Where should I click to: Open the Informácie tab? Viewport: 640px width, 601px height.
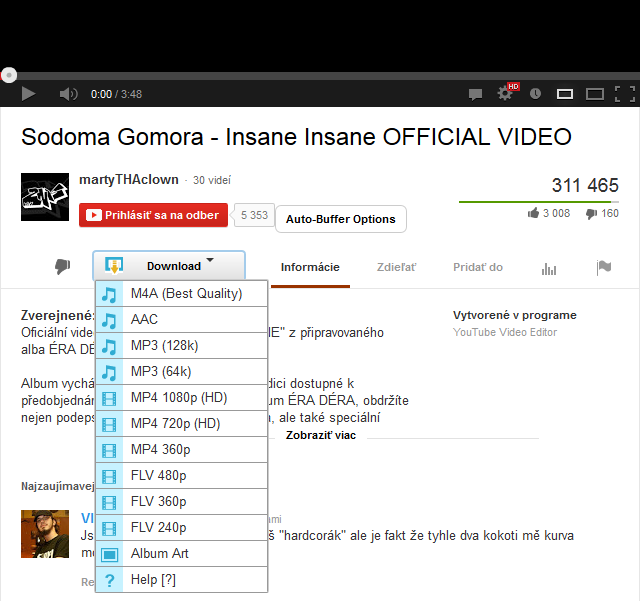(310, 267)
